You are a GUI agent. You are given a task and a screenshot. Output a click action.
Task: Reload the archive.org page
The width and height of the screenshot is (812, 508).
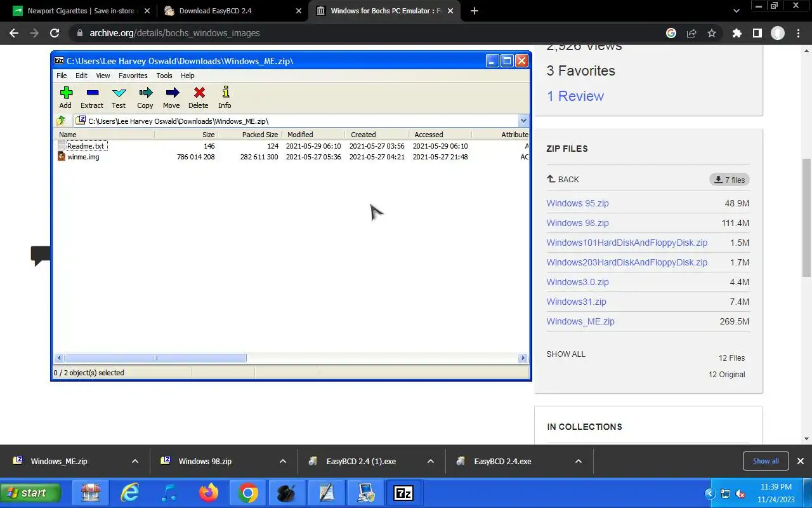coord(55,33)
